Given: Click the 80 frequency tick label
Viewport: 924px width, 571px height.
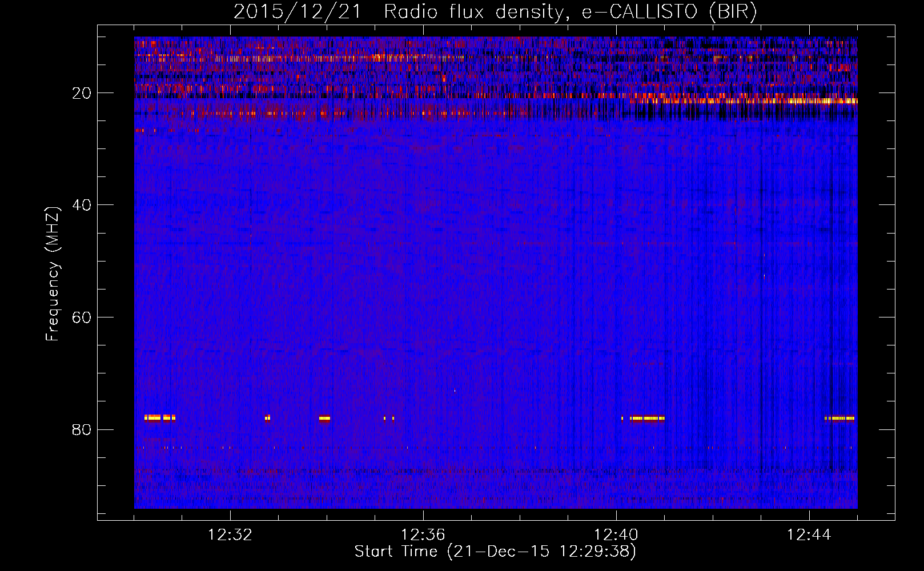Looking at the screenshot, I should (82, 430).
